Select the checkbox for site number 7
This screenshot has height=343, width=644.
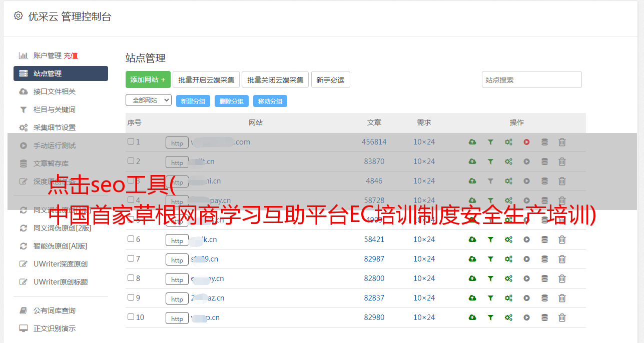click(131, 258)
